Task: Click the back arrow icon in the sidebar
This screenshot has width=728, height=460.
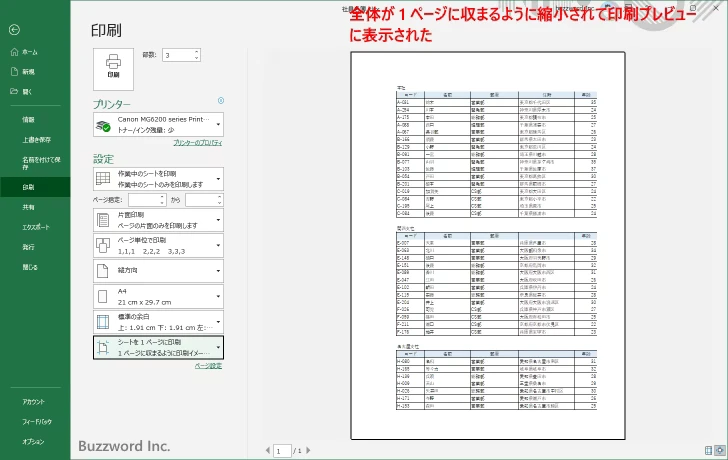Action: 14,30
